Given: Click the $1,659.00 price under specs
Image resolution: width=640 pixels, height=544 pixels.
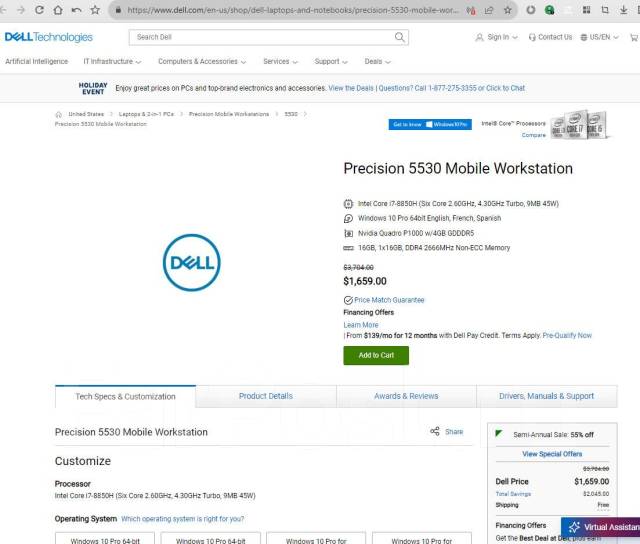Looking at the screenshot, I should 365,281.
